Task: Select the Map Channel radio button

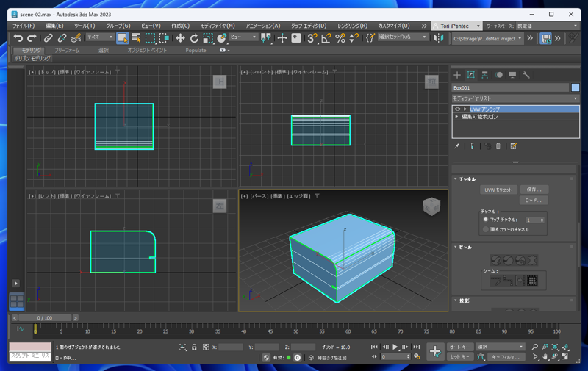Action: [x=486, y=220]
